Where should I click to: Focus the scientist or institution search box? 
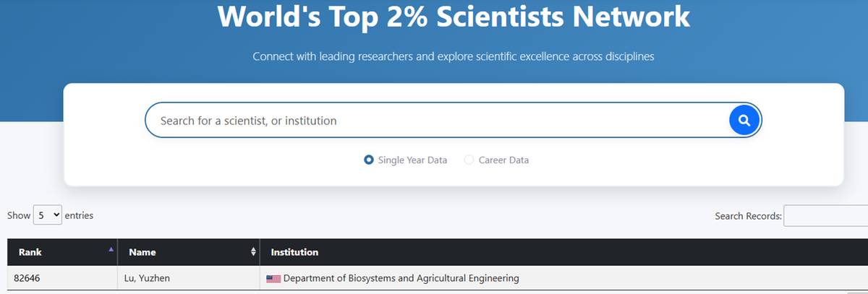(434, 121)
